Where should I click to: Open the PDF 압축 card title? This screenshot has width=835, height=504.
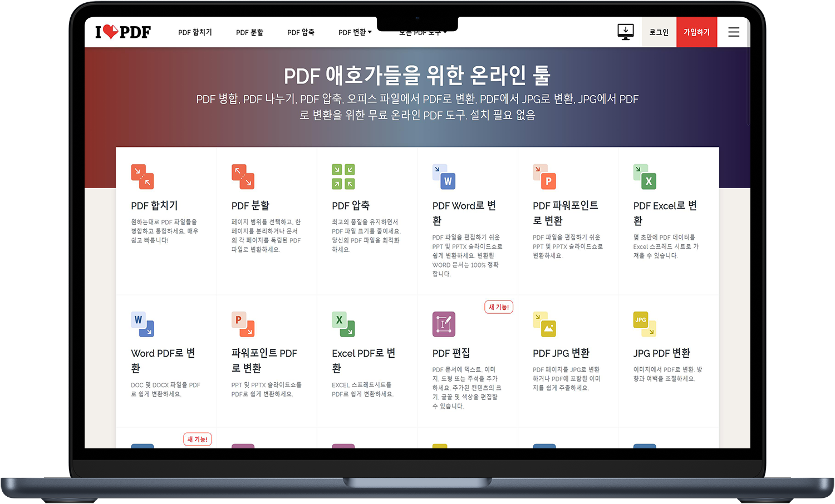[351, 206]
